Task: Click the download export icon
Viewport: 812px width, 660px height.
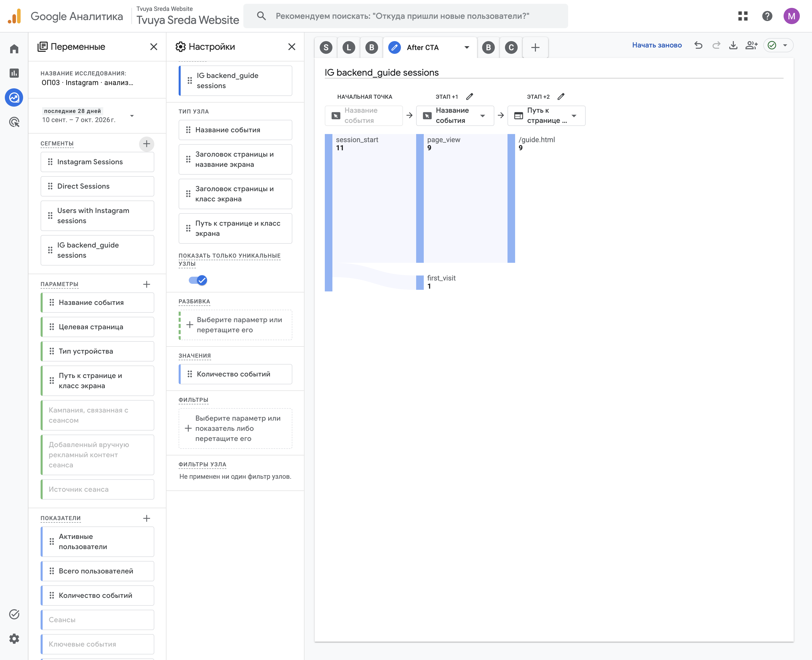Action: tap(733, 45)
